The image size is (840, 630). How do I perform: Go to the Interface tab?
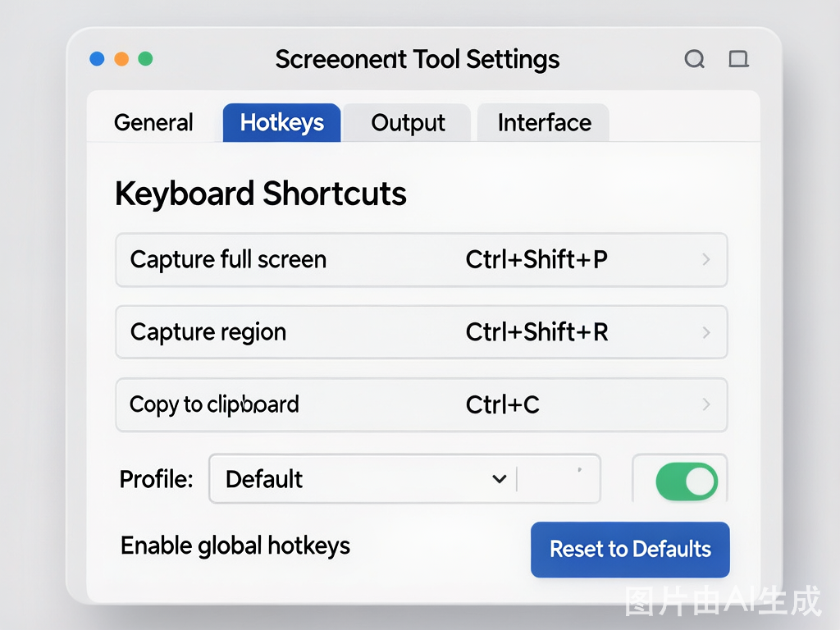pyautogui.click(x=544, y=123)
